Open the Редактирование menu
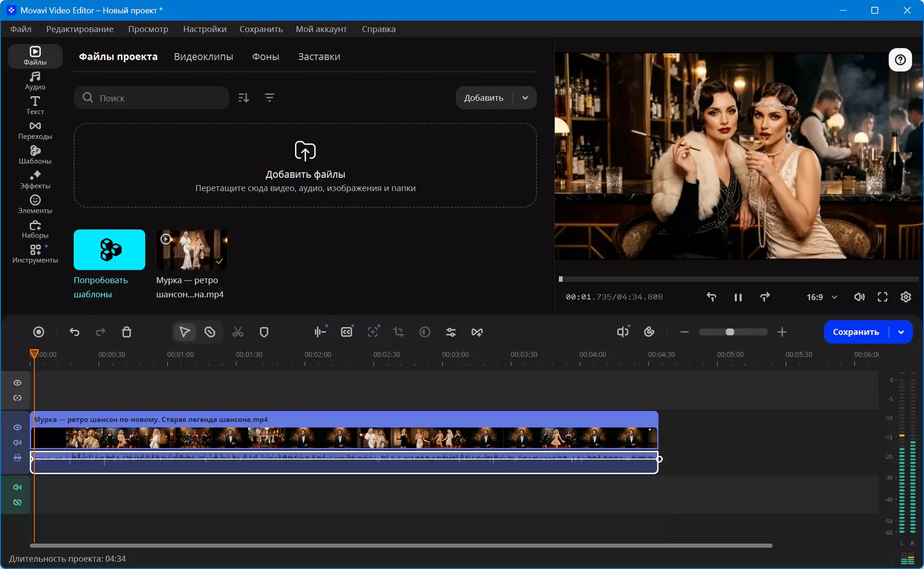The height and width of the screenshot is (569, 924). [80, 29]
